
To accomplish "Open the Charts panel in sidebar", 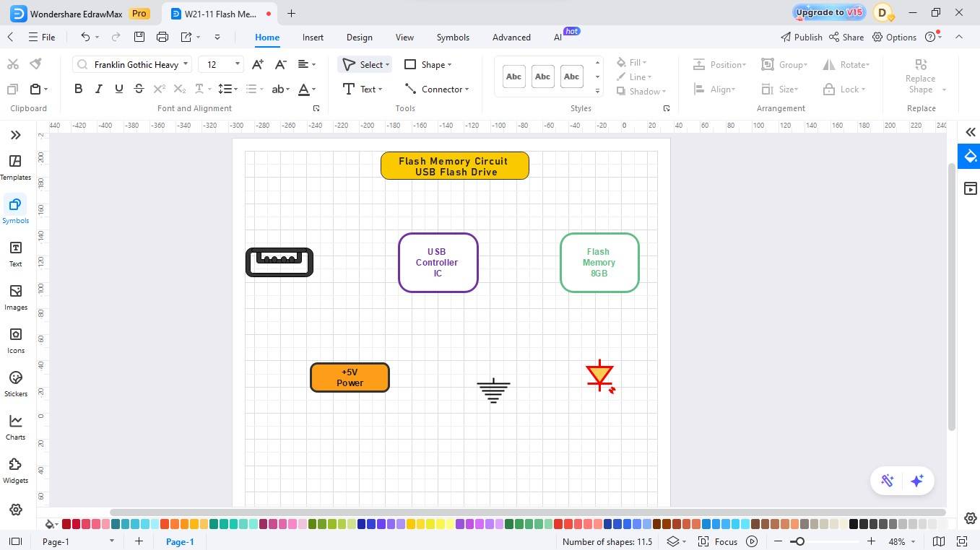I will 15,426.
